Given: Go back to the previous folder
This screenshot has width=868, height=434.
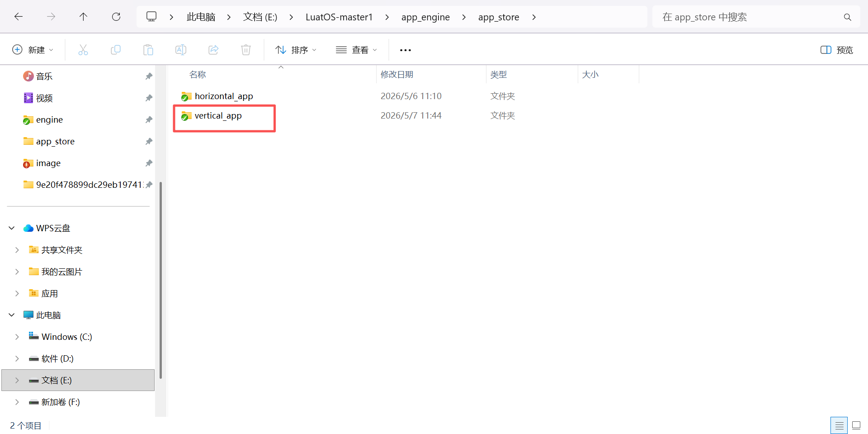Looking at the screenshot, I should point(19,17).
